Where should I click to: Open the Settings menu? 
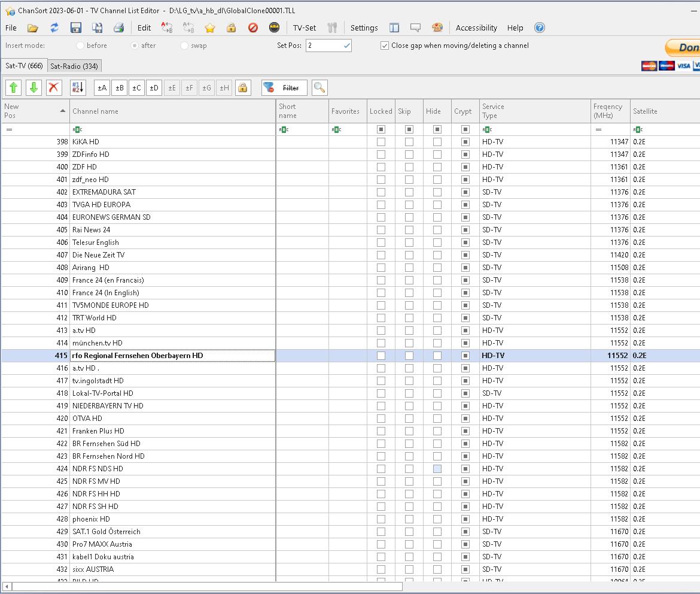pyautogui.click(x=364, y=28)
